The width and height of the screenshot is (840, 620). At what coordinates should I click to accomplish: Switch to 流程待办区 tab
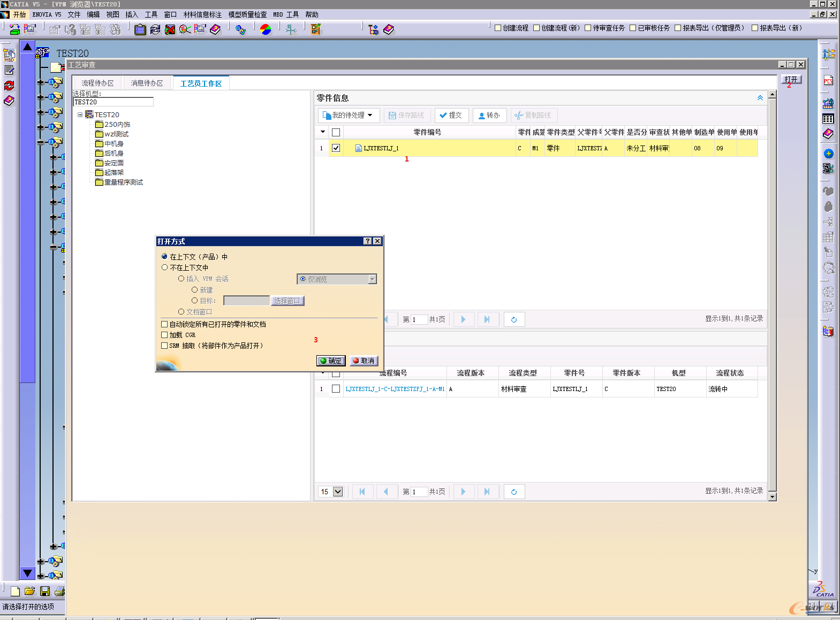(x=97, y=83)
